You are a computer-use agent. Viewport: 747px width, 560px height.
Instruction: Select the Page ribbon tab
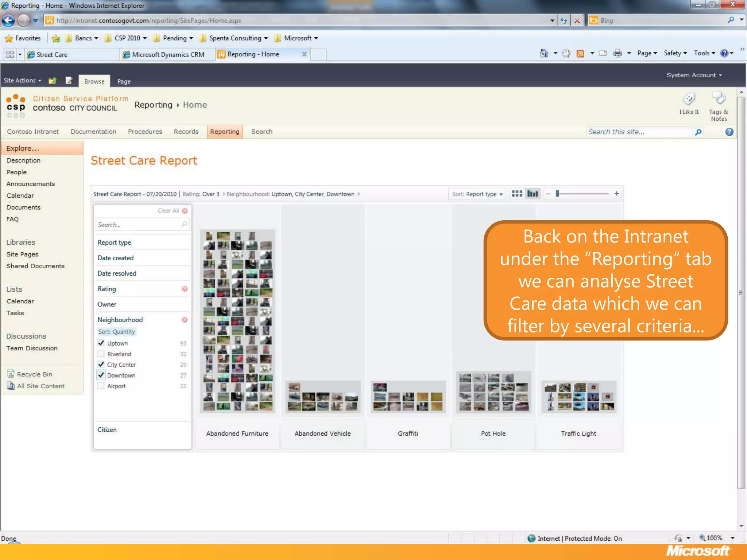pos(124,82)
